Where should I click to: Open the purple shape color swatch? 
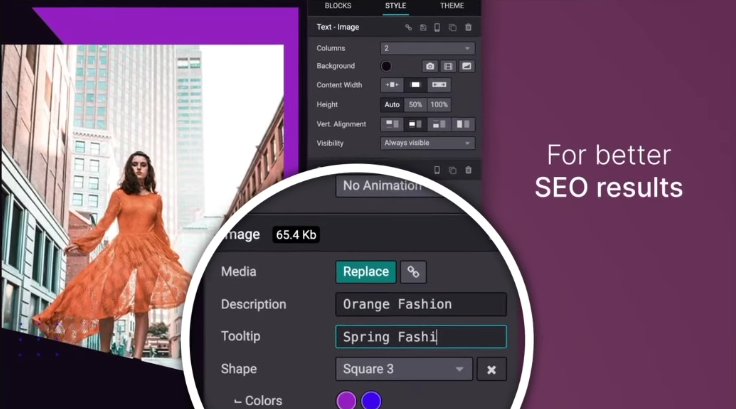pos(346,401)
